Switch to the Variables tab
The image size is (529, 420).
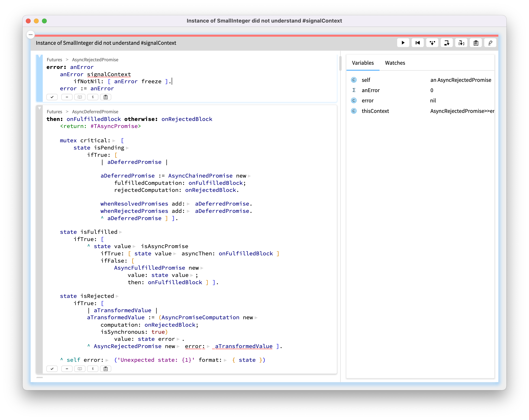tap(363, 63)
